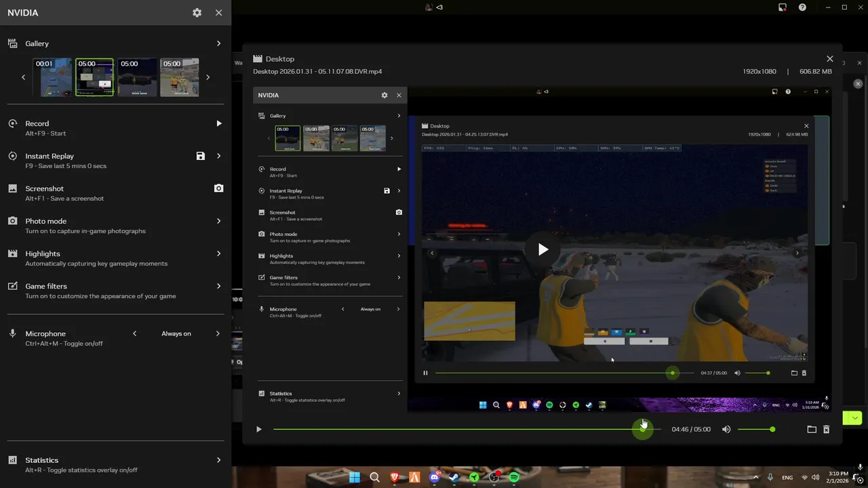
Task: Click the file name 'Desktop 2026.01.31 - 05.11.07.08.DVR.mp4'
Action: tap(317, 71)
